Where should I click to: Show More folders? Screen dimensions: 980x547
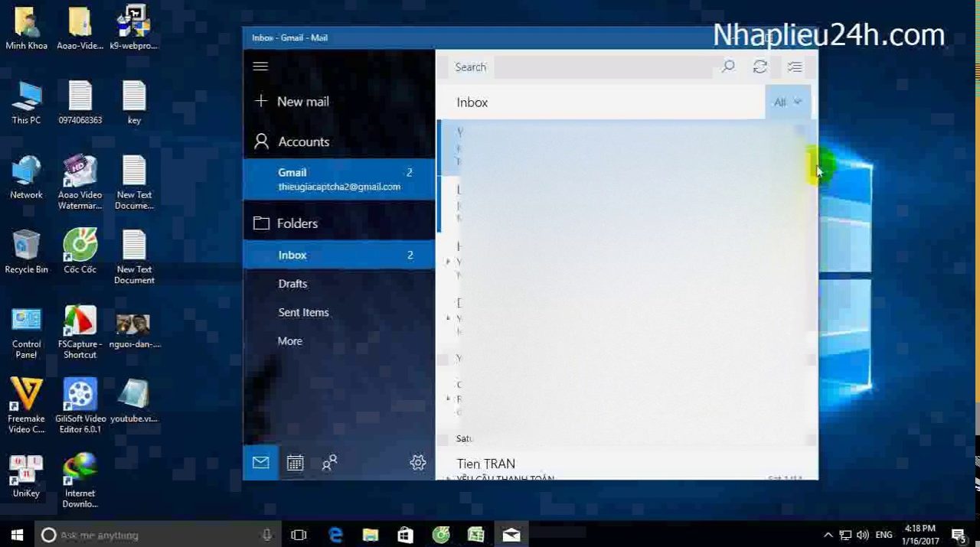point(289,341)
